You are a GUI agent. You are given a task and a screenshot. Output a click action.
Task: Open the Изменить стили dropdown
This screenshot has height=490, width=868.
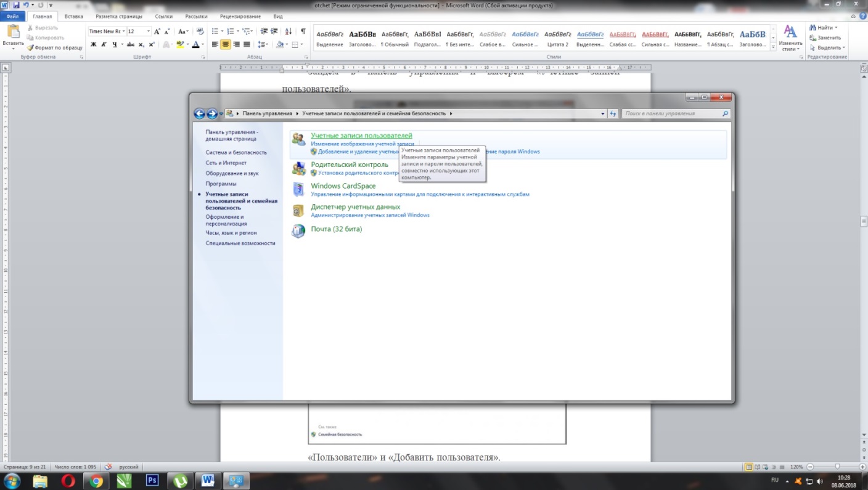pos(790,38)
